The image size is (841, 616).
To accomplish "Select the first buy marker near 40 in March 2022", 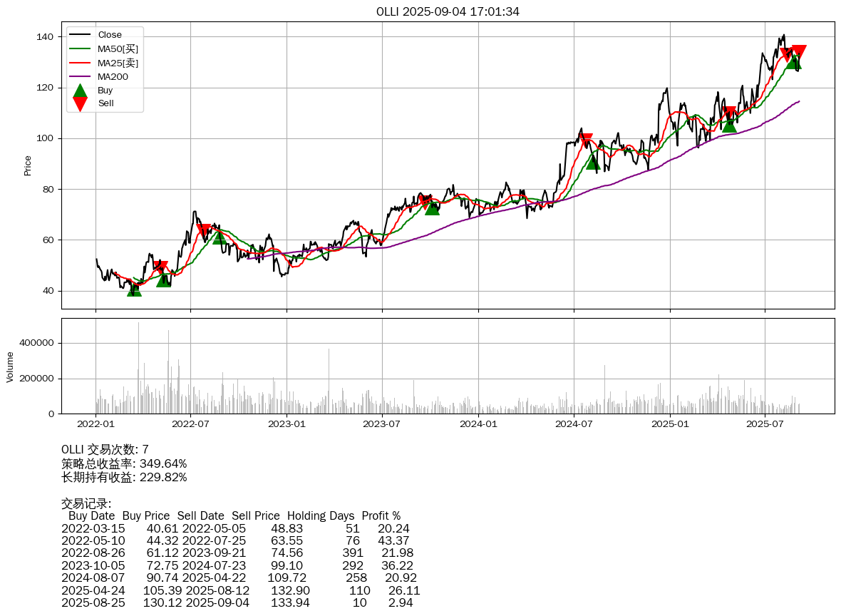I will point(134,289).
